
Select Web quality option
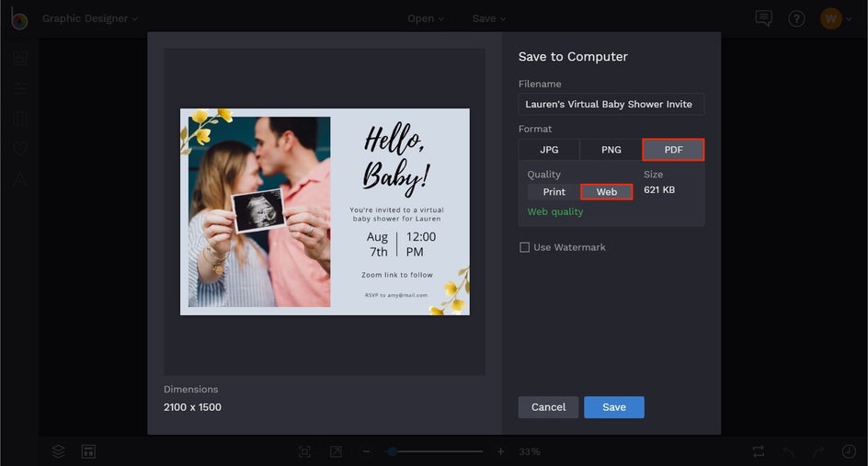tap(607, 192)
